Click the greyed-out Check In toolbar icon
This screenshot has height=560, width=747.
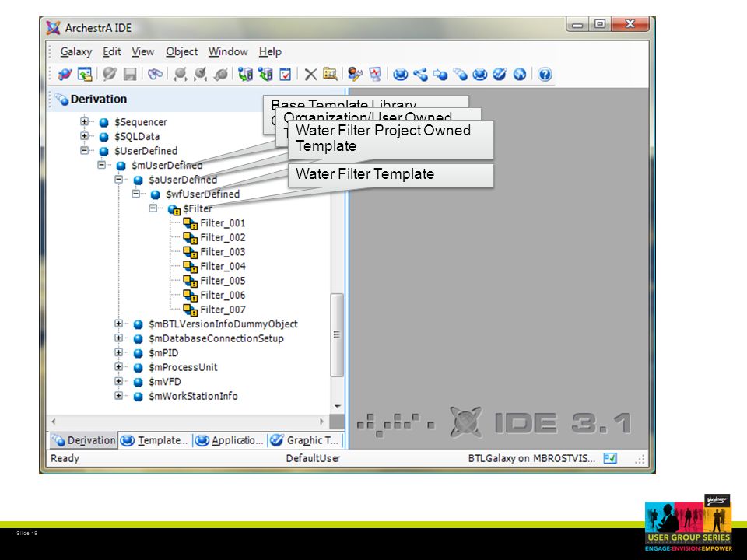pos(200,75)
